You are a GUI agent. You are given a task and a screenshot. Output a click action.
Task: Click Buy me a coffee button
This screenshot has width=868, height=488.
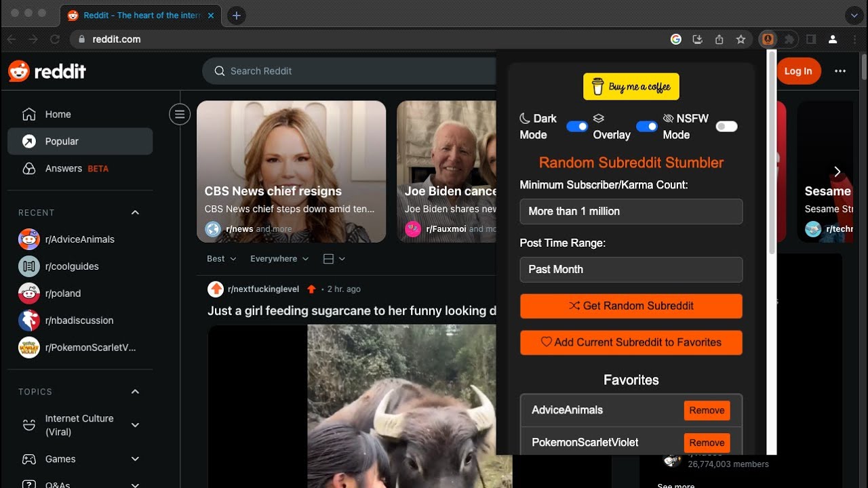631,87
